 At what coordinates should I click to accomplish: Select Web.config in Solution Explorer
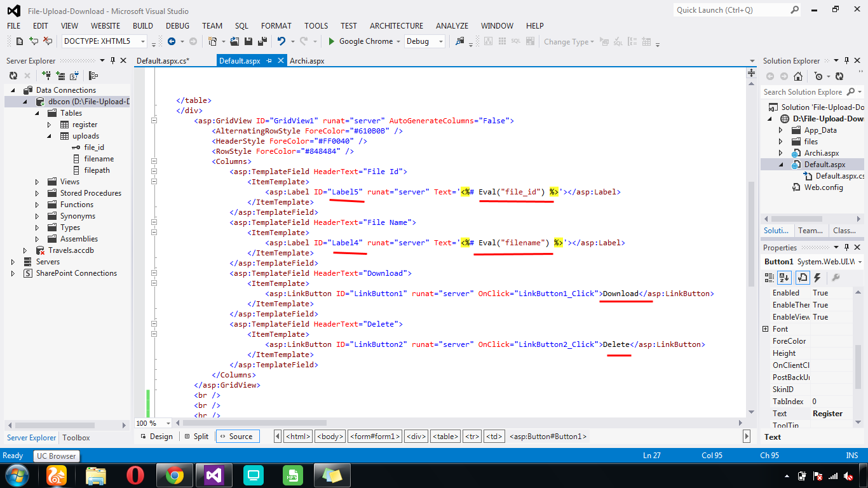tap(824, 187)
